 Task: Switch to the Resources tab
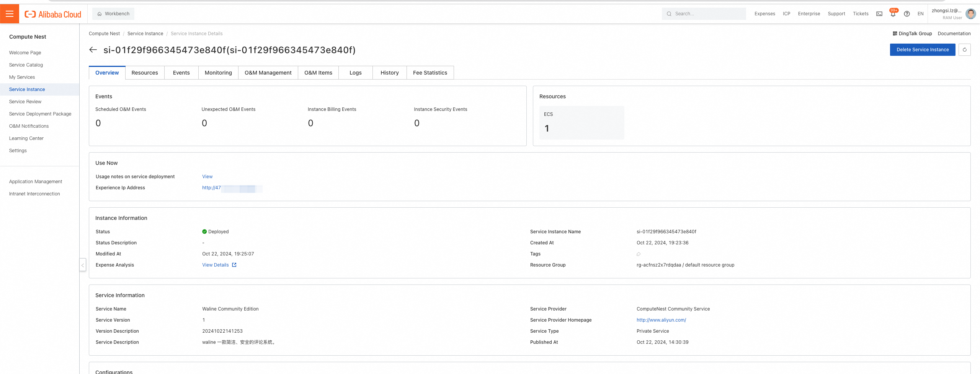tap(145, 73)
